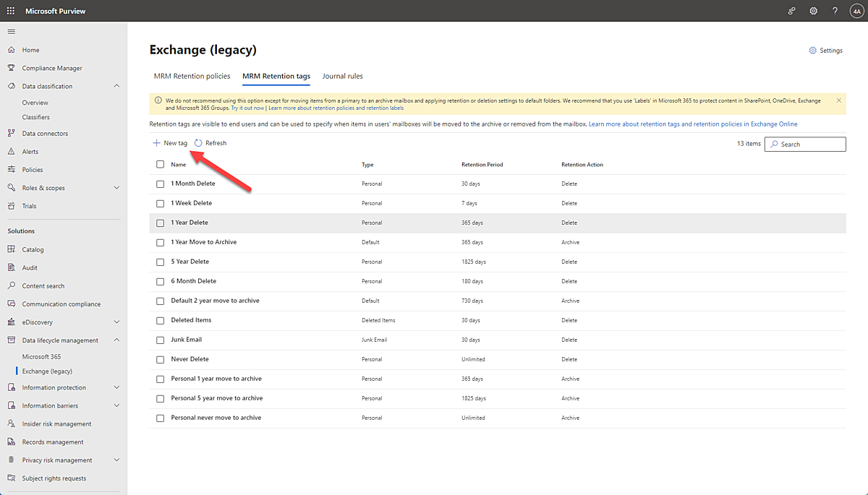Refresh the retention tags list
This screenshot has width=868, height=495.
point(210,143)
